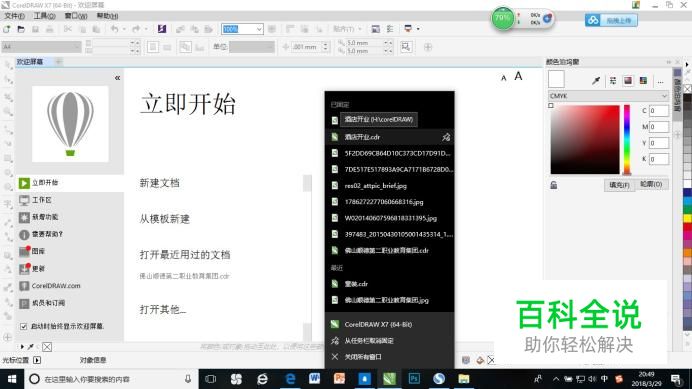This screenshot has width=692, height=389.
Task: Click the K value input field
Action: pyautogui.click(x=658, y=159)
